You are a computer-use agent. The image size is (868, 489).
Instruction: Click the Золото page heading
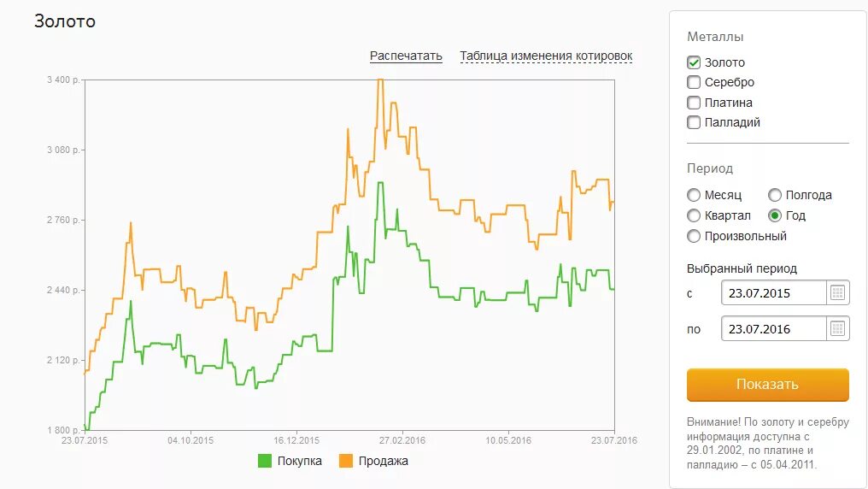click(x=65, y=21)
